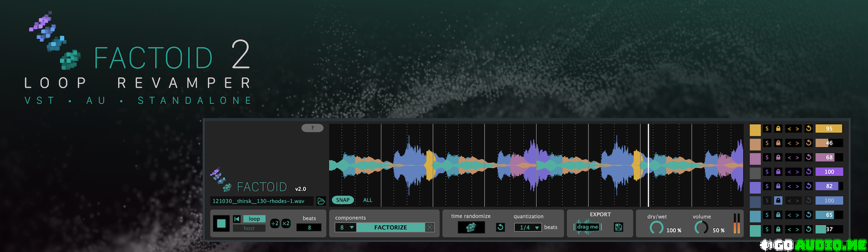This screenshot has height=252, width=868.
Task: Solo the yellow component with value 95
Action: 767,128
